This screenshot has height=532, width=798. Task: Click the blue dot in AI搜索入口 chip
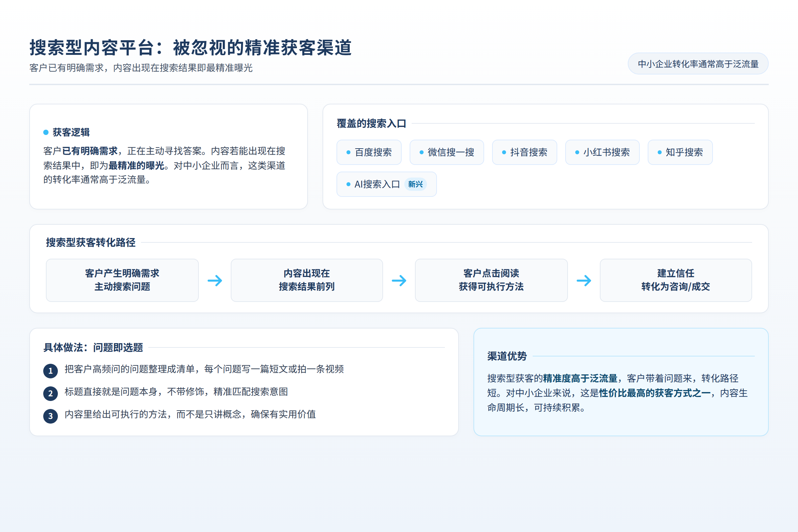[x=348, y=184]
